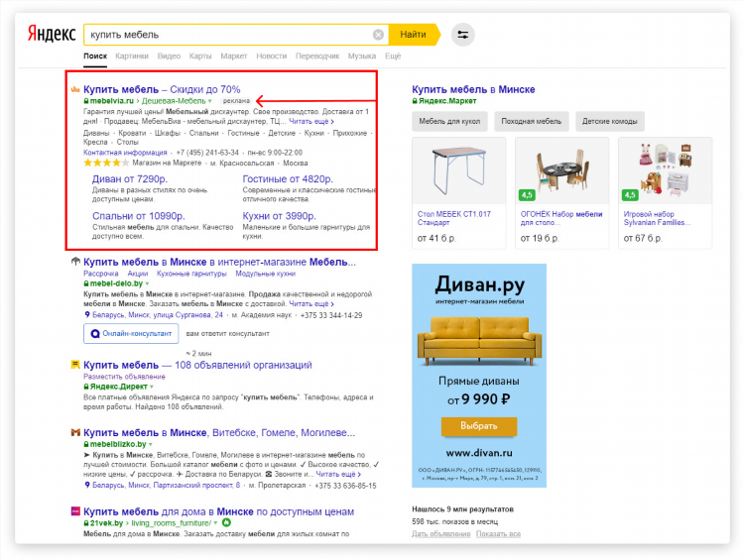Open Купить мебель – Скидки до 70% ad

[162, 89]
